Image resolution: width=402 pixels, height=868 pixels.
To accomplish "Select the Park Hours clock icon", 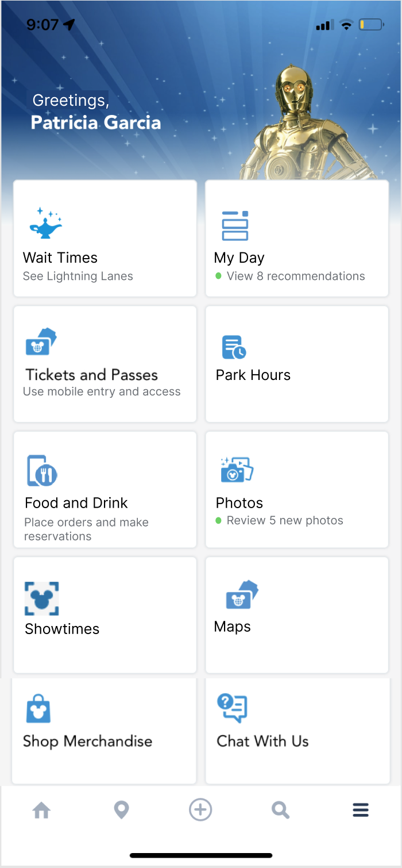I will pos(234,347).
